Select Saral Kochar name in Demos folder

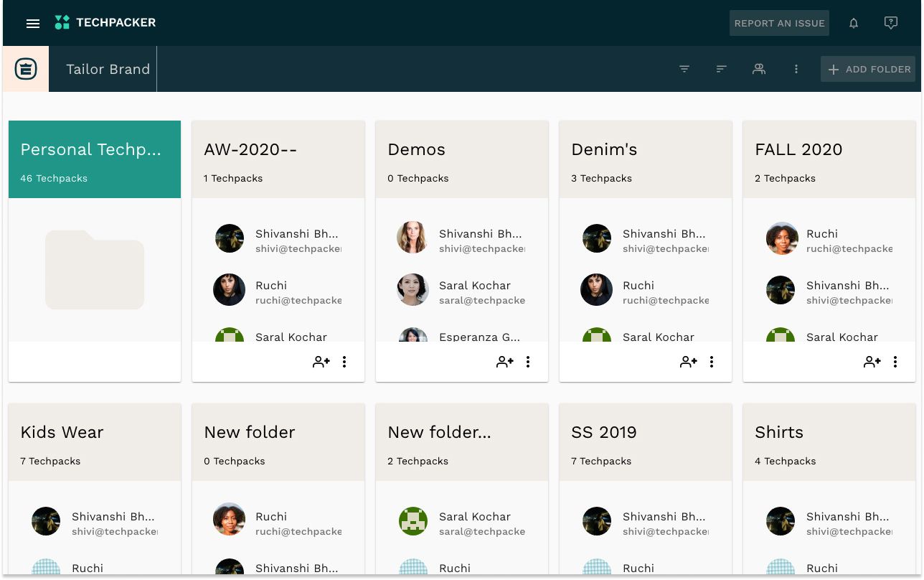[x=475, y=285]
